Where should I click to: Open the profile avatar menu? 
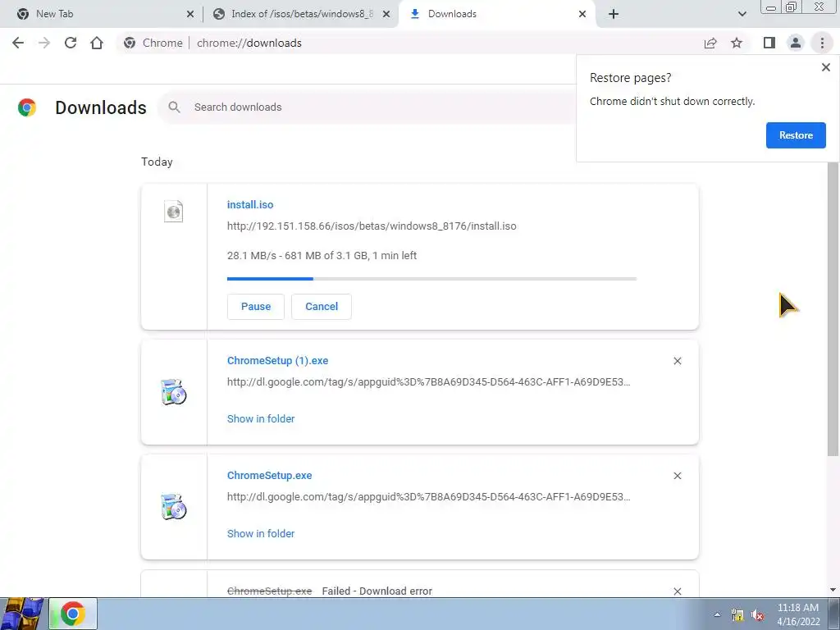pyautogui.click(x=796, y=43)
